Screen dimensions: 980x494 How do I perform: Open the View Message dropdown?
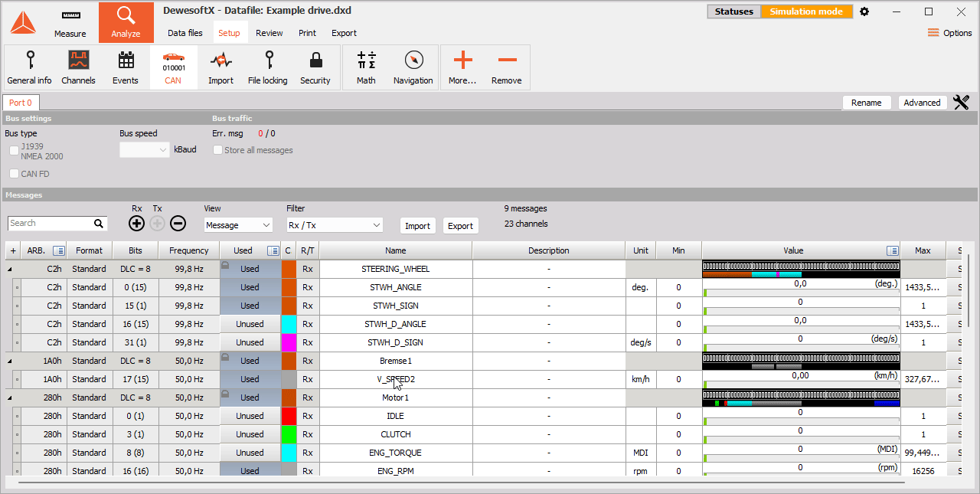pyautogui.click(x=238, y=225)
